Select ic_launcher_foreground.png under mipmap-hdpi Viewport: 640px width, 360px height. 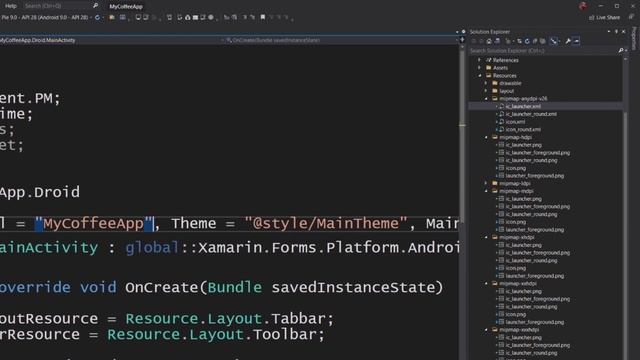click(x=538, y=153)
